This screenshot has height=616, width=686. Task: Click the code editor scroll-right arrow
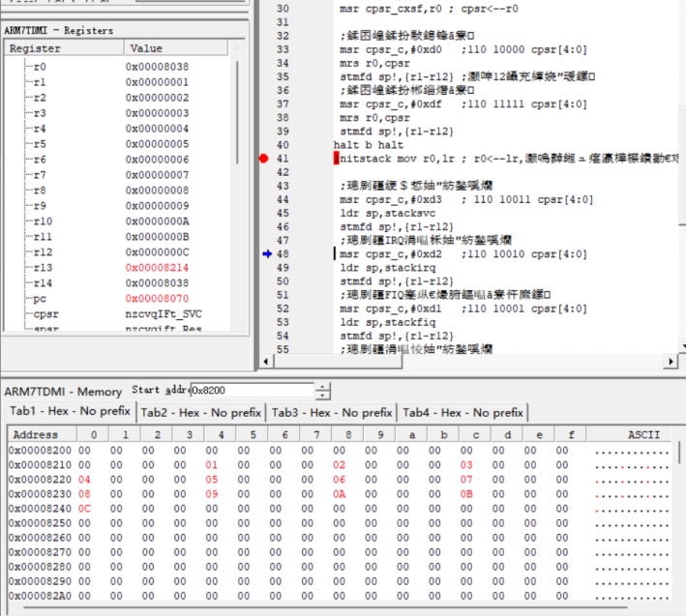point(671,361)
